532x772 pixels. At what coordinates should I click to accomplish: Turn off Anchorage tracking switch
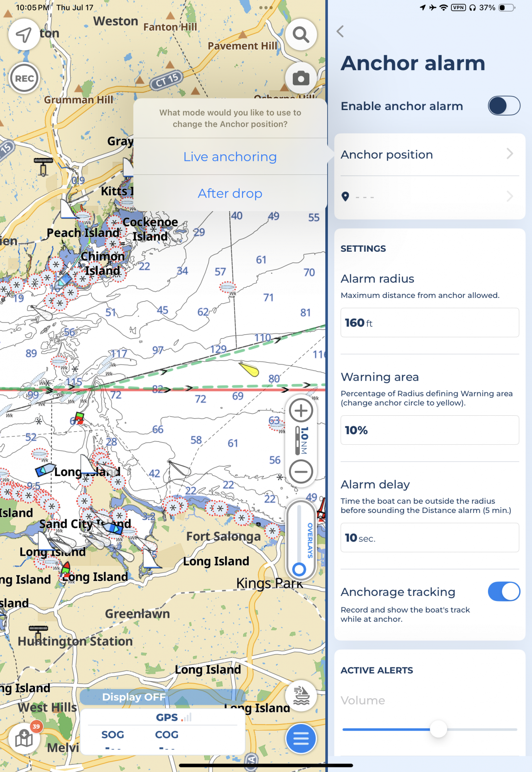[x=503, y=592]
